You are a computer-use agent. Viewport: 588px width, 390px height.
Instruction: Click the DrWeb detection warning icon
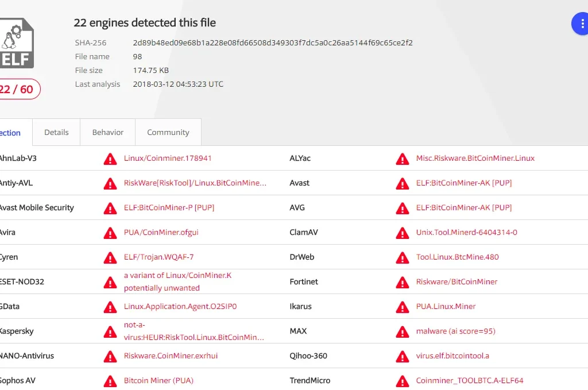pyautogui.click(x=403, y=258)
